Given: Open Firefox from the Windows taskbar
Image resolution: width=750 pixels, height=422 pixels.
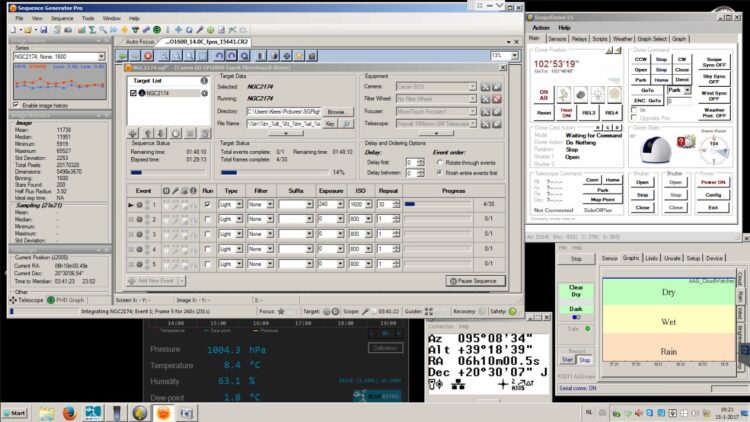Looking at the screenshot, I should tap(70, 412).
